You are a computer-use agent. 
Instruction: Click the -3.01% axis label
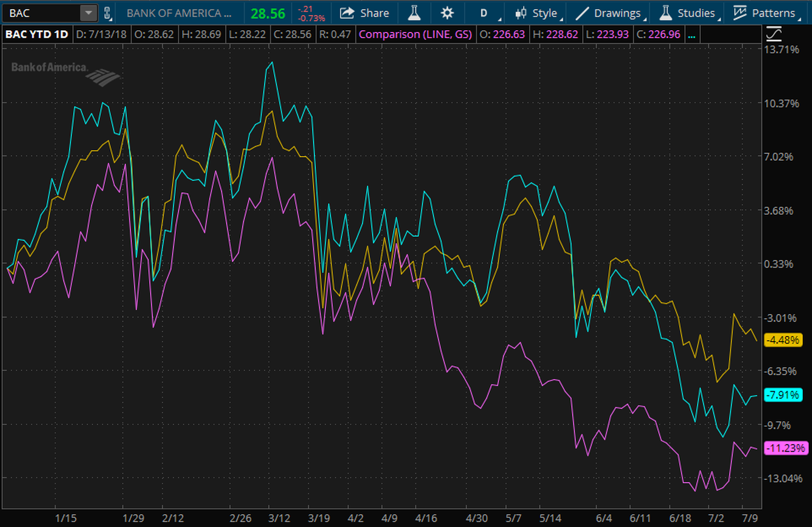780,318
